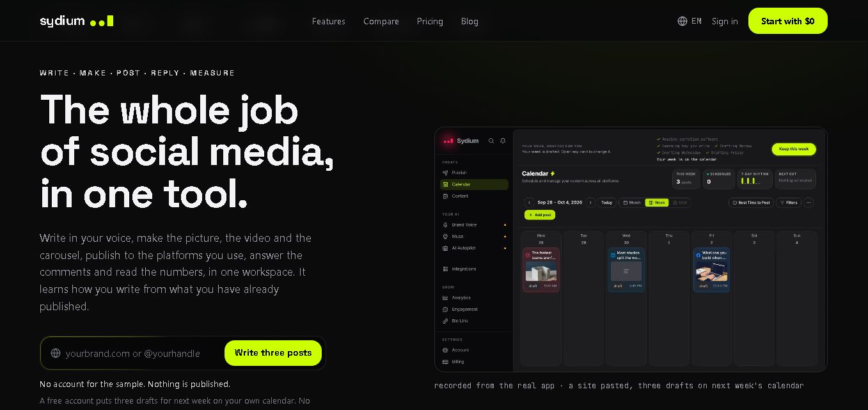The width and height of the screenshot is (868, 410).
Task: Click the Today button in preview calendar
Action: (x=607, y=203)
